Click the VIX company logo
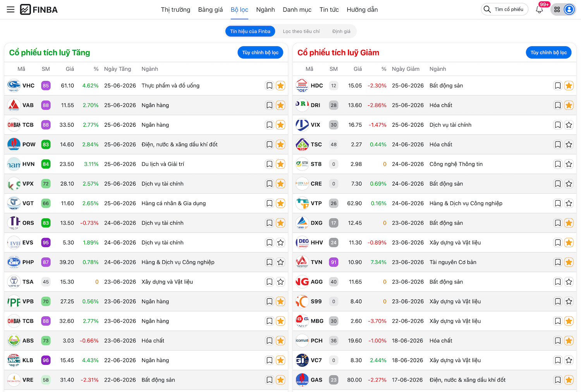Screen dimensions: 581x392 coord(302,125)
